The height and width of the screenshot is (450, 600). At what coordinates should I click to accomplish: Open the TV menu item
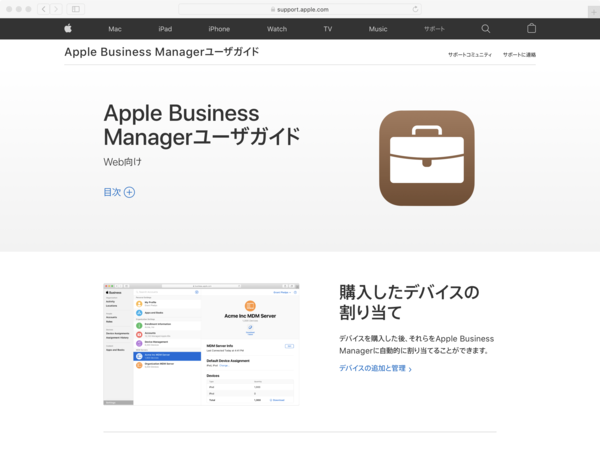(x=328, y=29)
